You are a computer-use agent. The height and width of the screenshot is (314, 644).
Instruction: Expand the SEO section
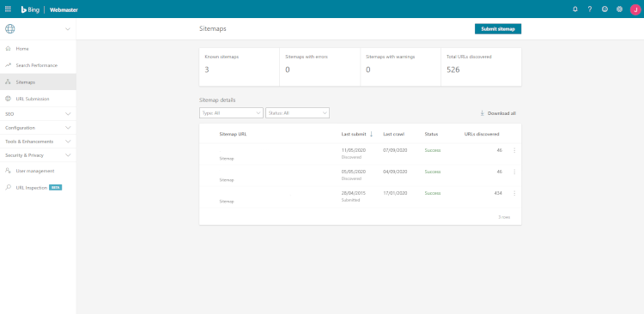point(38,114)
